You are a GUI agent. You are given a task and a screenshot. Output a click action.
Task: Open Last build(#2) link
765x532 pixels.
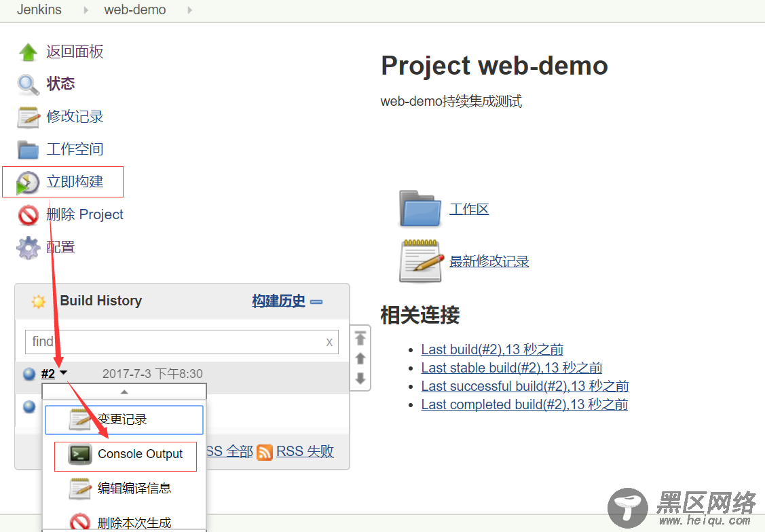pos(492,349)
